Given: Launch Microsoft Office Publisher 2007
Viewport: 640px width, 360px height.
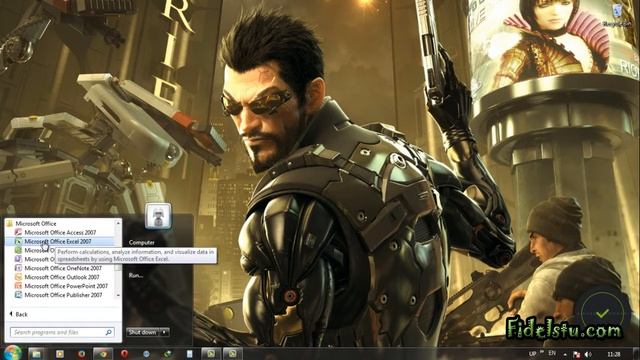Looking at the screenshot, I should click(x=63, y=295).
